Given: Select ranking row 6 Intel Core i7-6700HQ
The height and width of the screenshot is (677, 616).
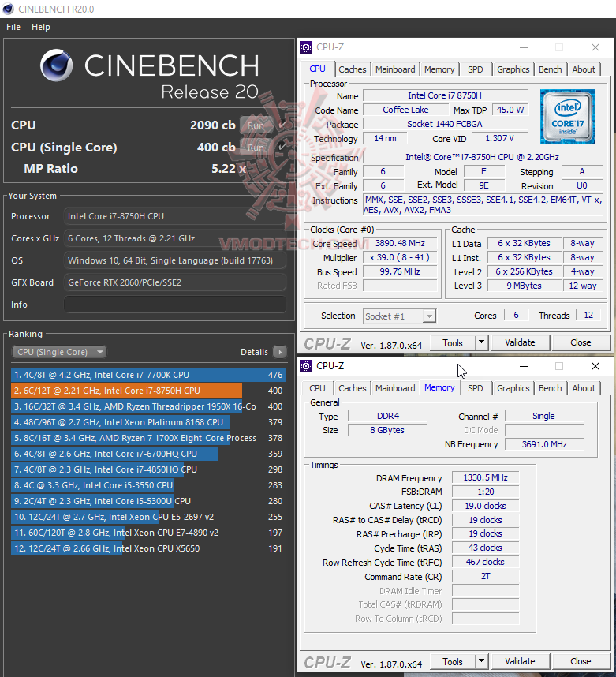Looking at the screenshot, I should [x=148, y=454].
